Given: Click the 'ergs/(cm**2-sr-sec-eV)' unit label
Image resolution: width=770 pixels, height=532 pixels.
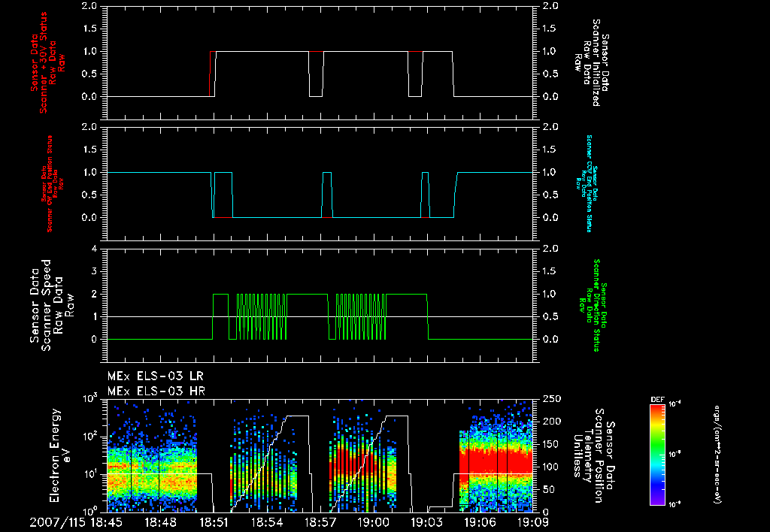Looking at the screenshot, I should [717, 455].
